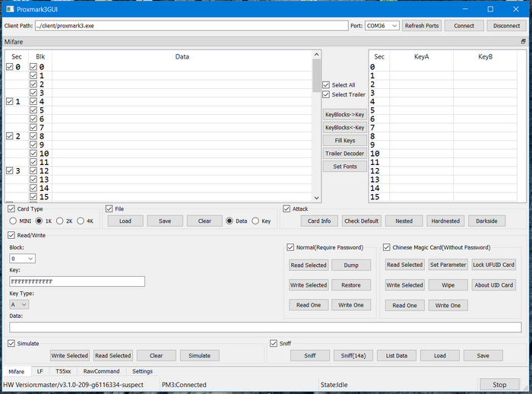Image resolution: width=532 pixels, height=394 pixels.
Task: Click the File Load button
Action: [125, 221]
